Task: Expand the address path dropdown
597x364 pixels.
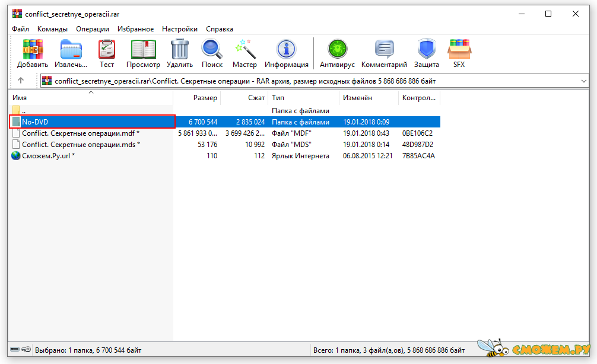Action: (x=584, y=81)
